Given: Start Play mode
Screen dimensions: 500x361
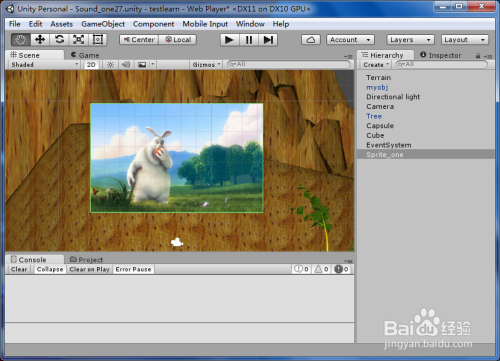Looking at the screenshot, I should (x=229, y=40).
